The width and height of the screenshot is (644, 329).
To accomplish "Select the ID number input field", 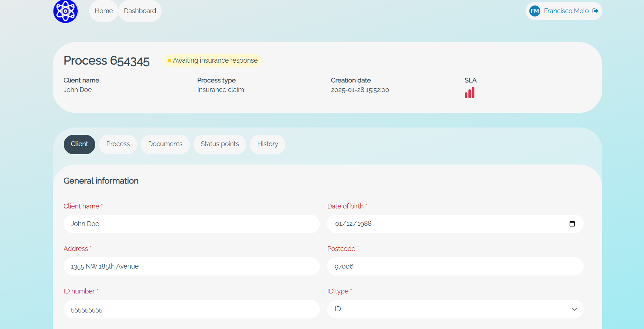I will (192, 310).
